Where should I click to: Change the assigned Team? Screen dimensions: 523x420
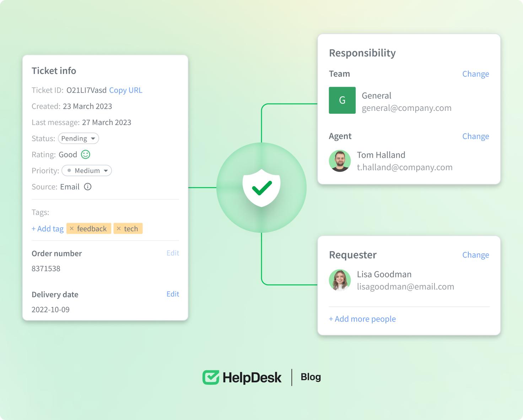(x=475, y=74)
